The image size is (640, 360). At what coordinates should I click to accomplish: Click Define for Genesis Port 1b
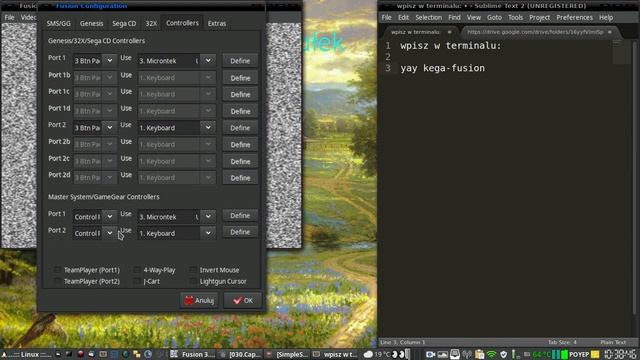[240, 78]
